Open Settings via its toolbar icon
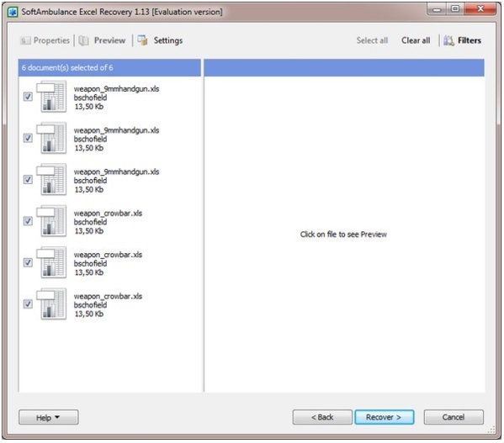The height and width of the screenshot is (443, 504). pyautogui.click(x=142, y=40)
